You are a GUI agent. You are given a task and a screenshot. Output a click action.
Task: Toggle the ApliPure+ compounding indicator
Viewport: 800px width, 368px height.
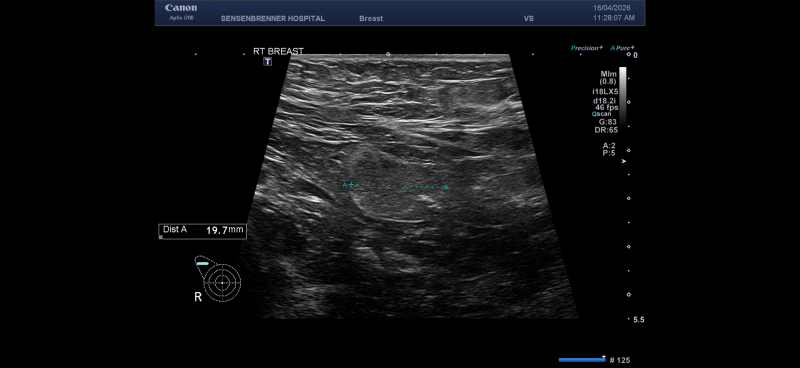pyautogui.click(x=622, y=48)
